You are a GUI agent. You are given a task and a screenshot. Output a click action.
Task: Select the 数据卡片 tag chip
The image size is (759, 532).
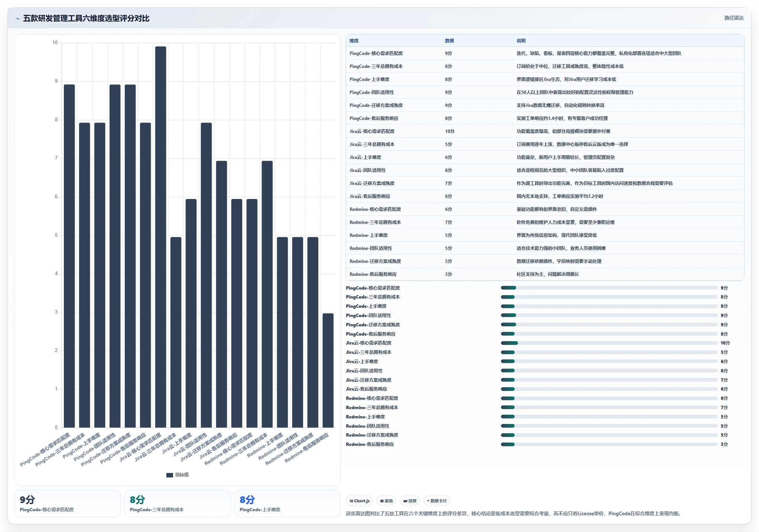pos(437,501)
